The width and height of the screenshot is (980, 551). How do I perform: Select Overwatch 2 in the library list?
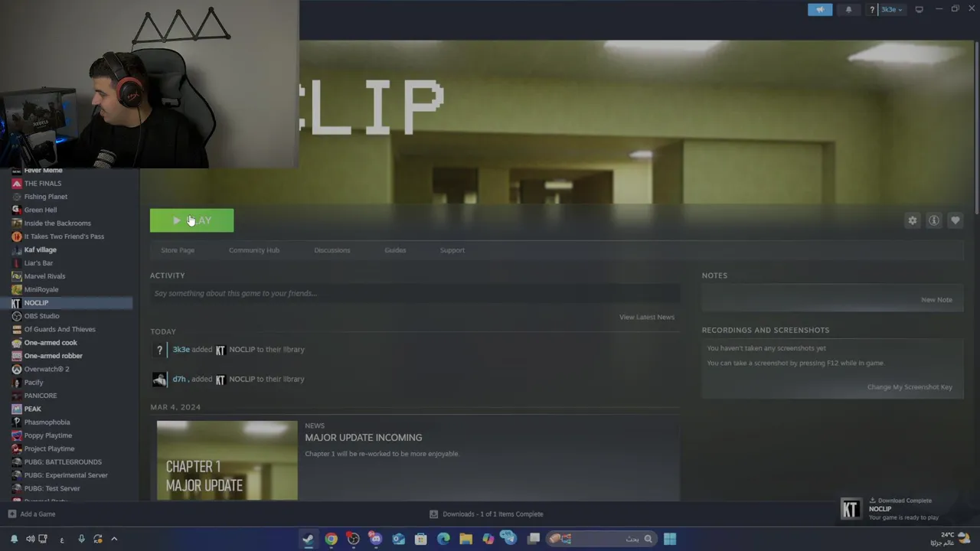coord(47,369)
